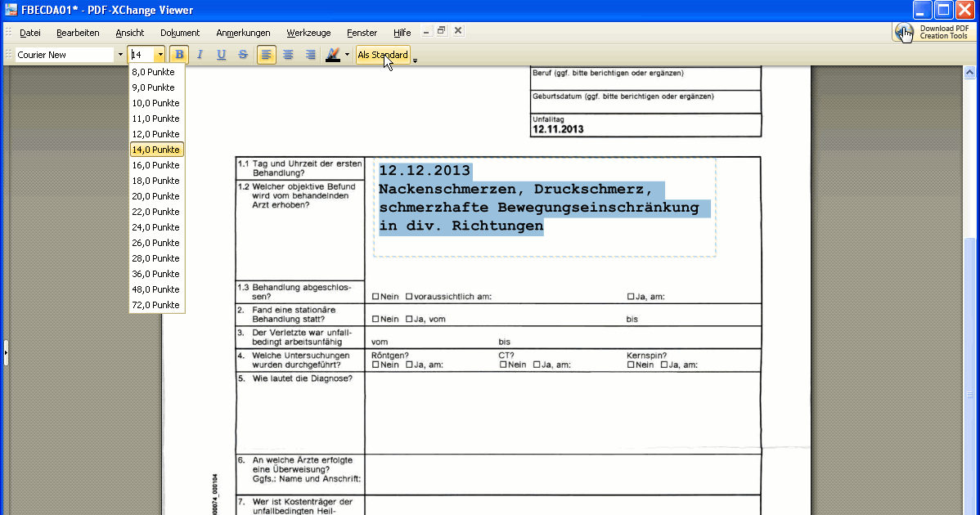Screen dimensions: 980x515
Task: Toggle strikethrough formatting
Action: coord(243,55)
